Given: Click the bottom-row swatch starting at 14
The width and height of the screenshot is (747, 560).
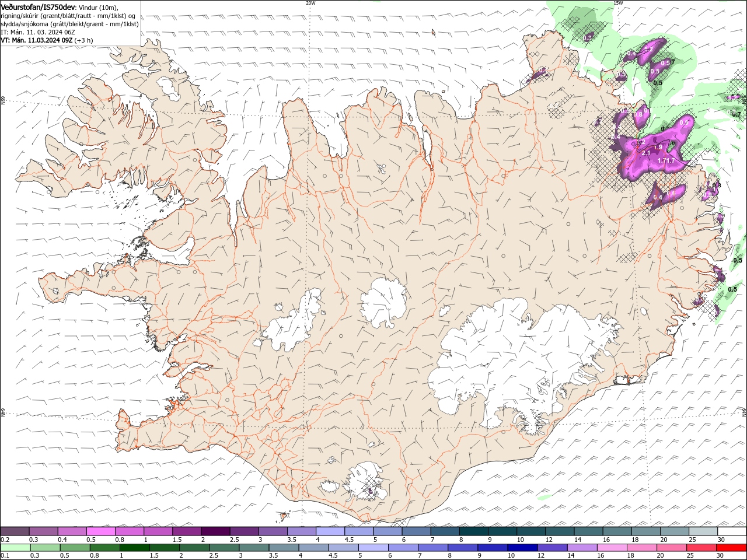Looking at the screenshot, I should 582,548.
